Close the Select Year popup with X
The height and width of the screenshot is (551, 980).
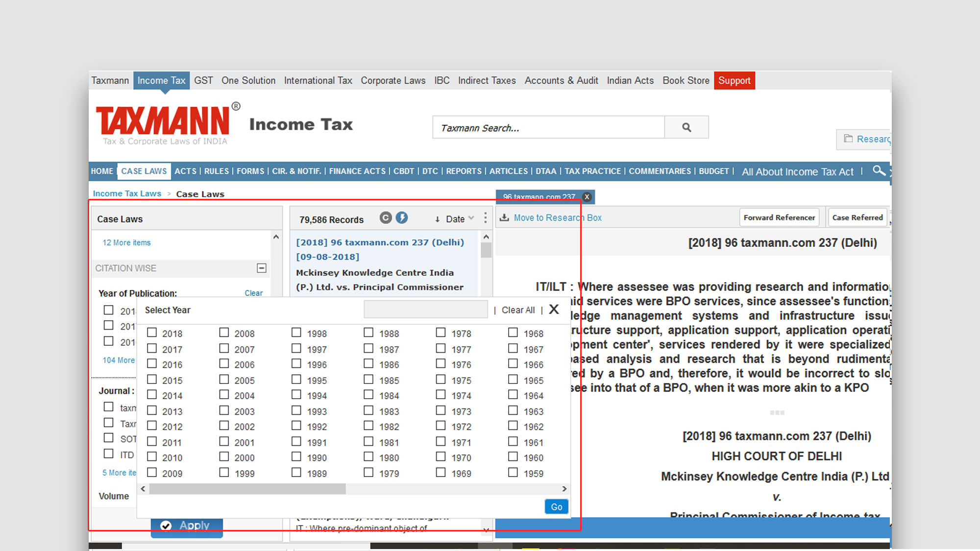coord(554,310)
